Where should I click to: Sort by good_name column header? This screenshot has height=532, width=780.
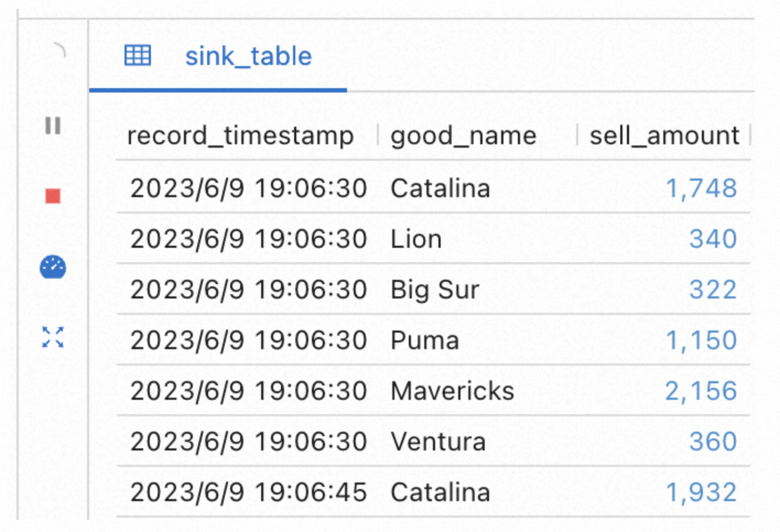click(463, 135)
